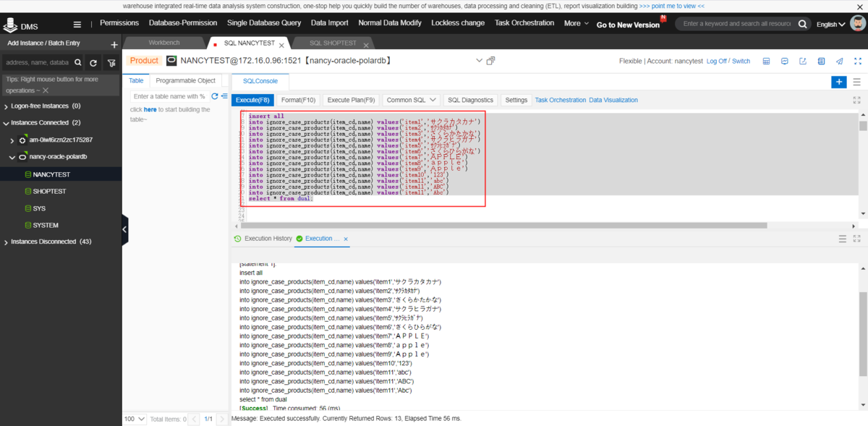This screenshot has height=426, width=868.
Task: Click the Execute Plan(F9) button
Action: (351, 100)
